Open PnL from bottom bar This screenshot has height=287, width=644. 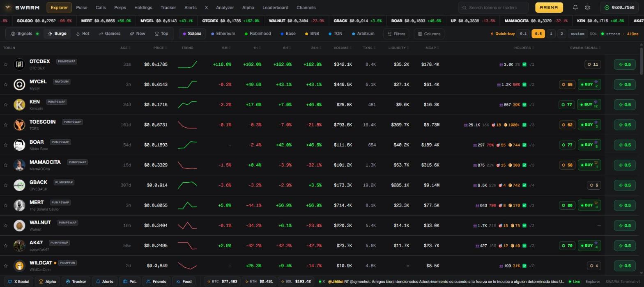[x=129, y=282]
